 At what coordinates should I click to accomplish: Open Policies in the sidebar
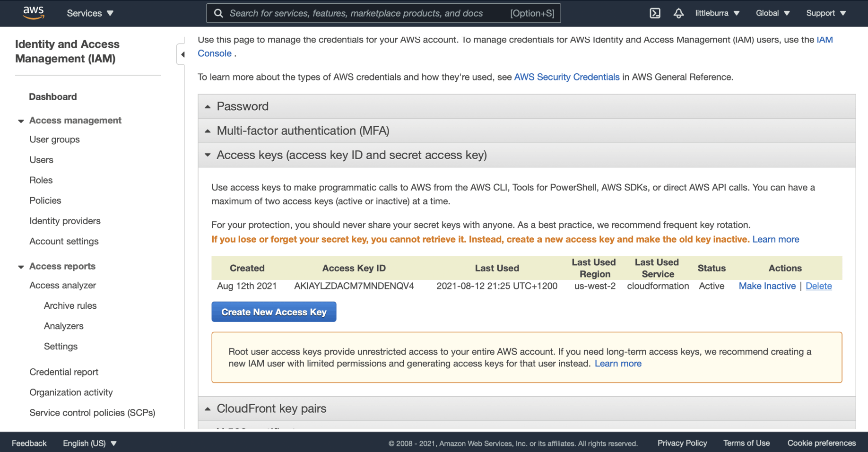45,200
